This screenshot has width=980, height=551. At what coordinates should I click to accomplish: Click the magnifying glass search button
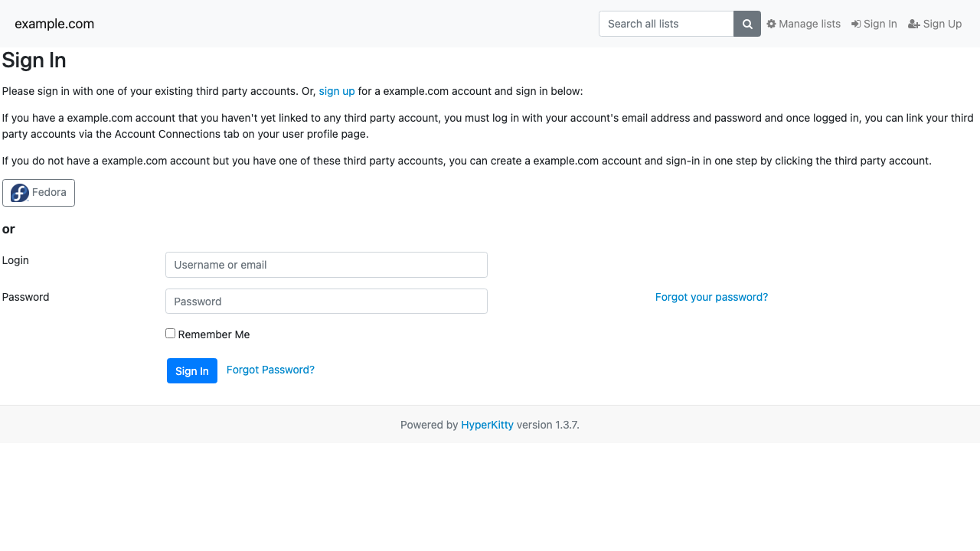(747, 24)
